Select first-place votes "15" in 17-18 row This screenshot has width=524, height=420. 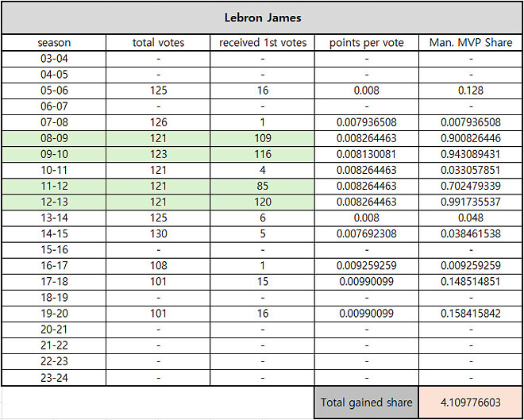coord(262,282)
